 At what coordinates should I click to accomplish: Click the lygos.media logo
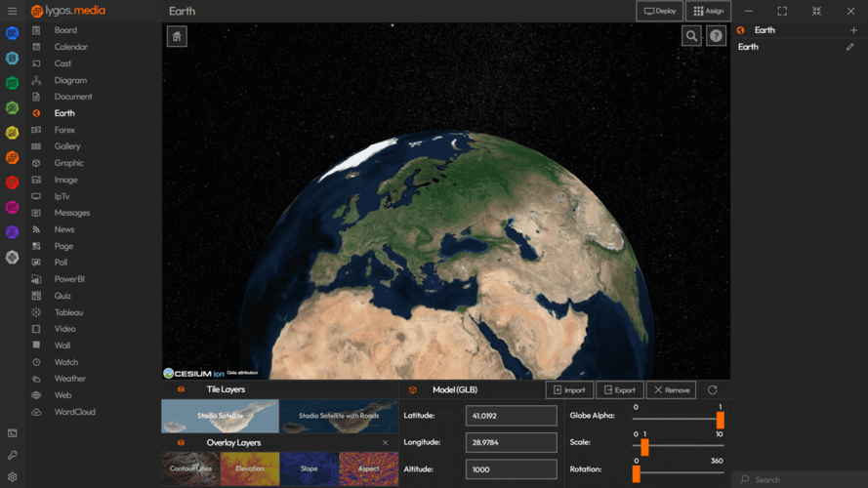[x=68, y=11]
